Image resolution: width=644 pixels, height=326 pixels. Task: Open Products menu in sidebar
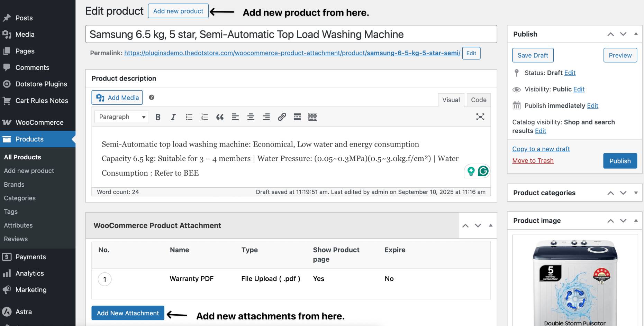tap(38, 139)
